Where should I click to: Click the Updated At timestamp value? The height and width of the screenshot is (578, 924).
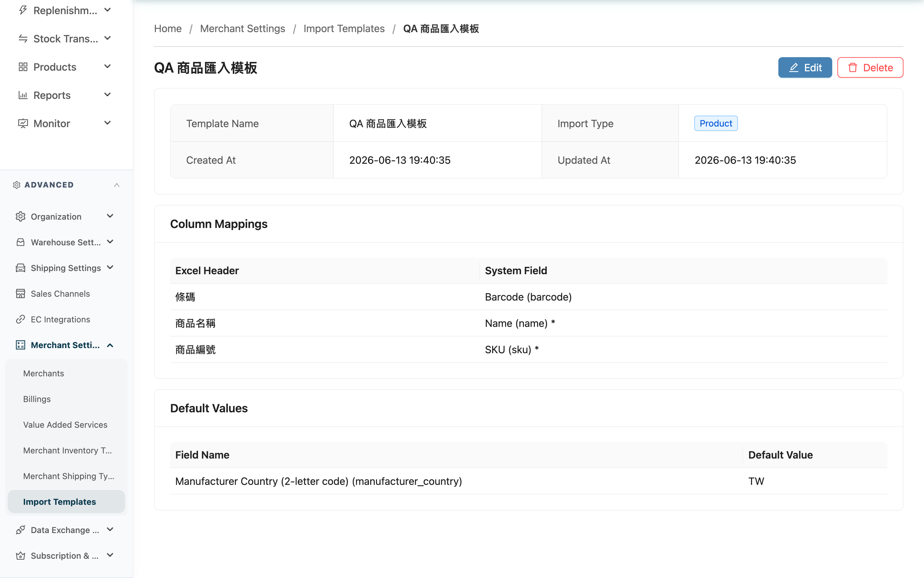(x=745, y=160)
